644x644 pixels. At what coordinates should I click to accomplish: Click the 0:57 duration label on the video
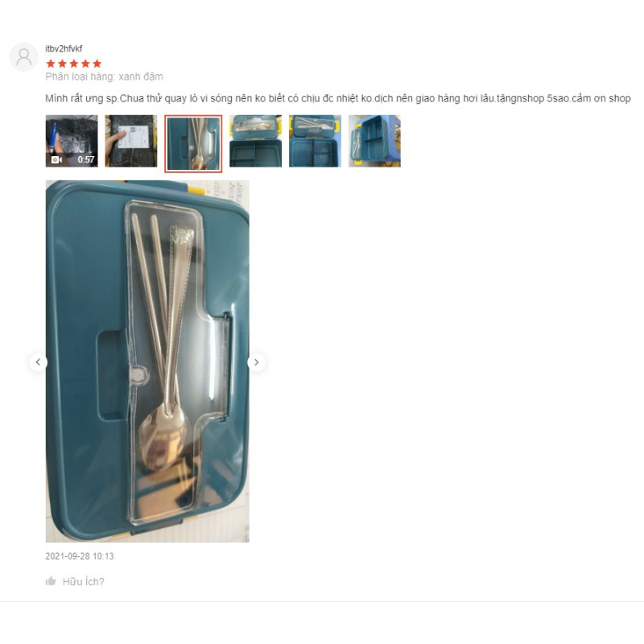click(x=86, y=159)
